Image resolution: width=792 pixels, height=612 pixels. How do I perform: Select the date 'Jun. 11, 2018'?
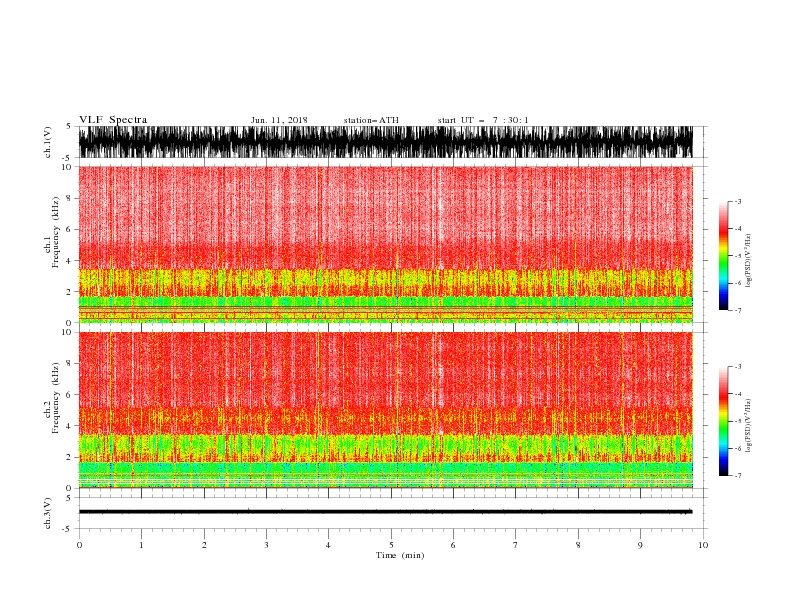[x=279, y=120]
